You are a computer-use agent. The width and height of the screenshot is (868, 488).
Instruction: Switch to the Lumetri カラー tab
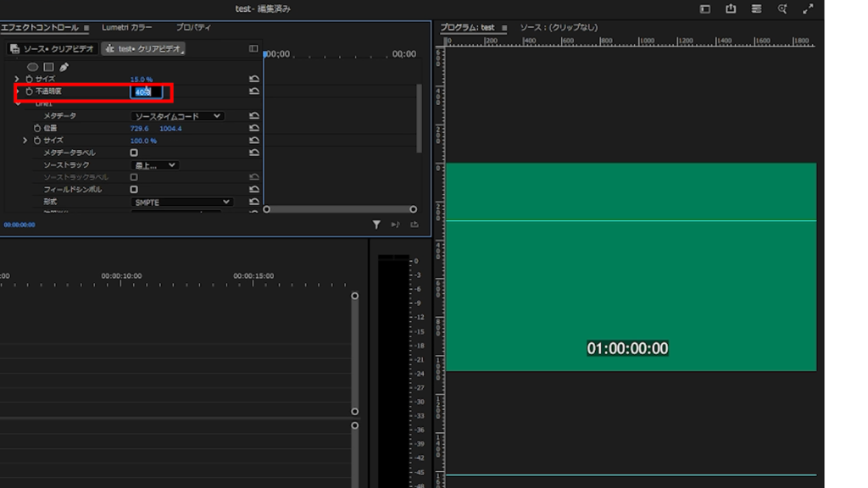[x=127, y=27]
